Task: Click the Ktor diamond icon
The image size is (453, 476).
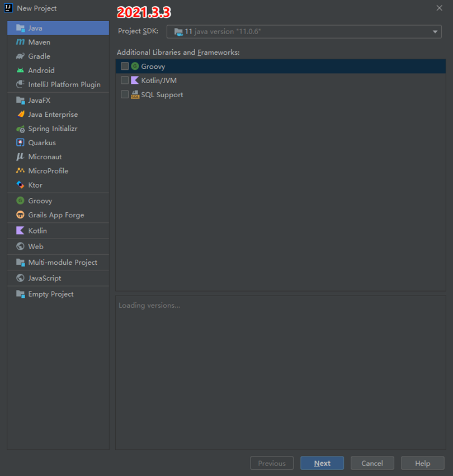Action: [20, 184]
